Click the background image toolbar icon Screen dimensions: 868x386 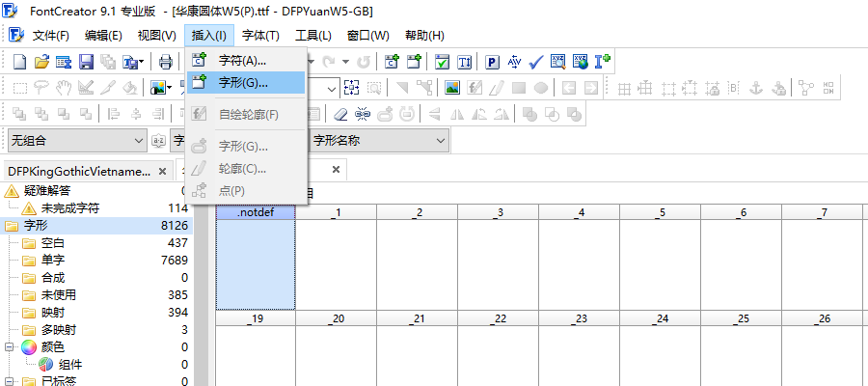(158, 88)
